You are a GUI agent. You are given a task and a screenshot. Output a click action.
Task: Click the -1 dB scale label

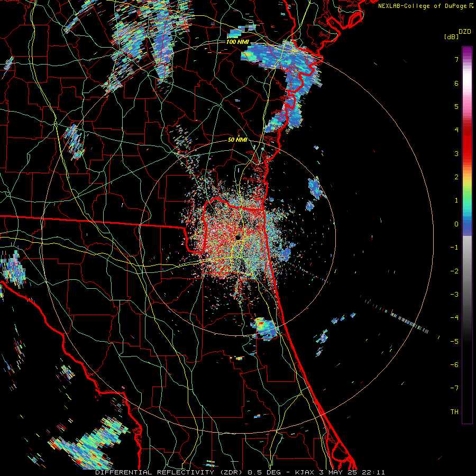click(454, 248)
